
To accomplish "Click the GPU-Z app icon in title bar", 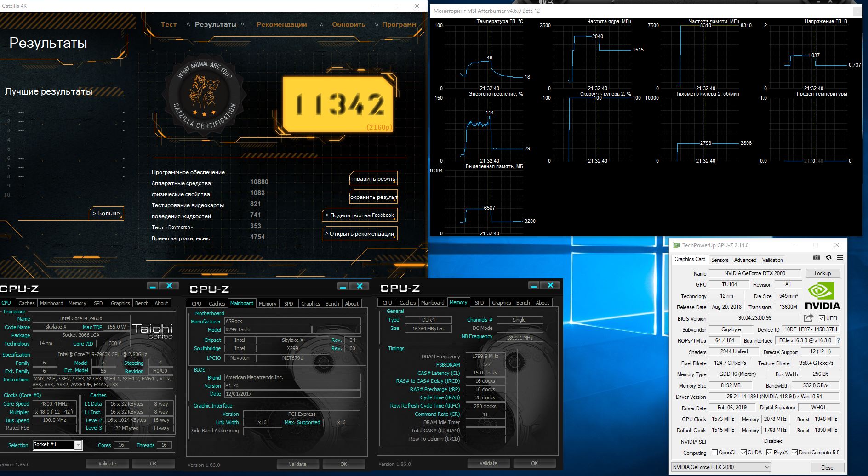I will tap(676, 245).
